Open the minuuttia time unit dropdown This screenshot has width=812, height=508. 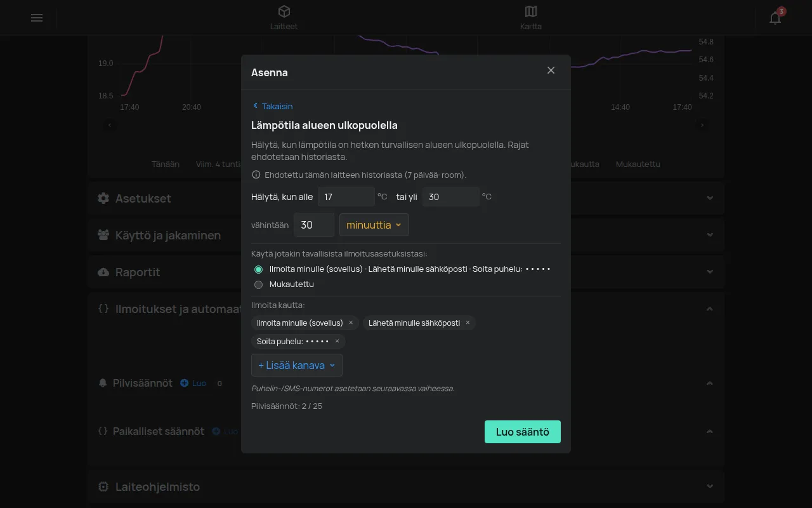pos(374,225)
